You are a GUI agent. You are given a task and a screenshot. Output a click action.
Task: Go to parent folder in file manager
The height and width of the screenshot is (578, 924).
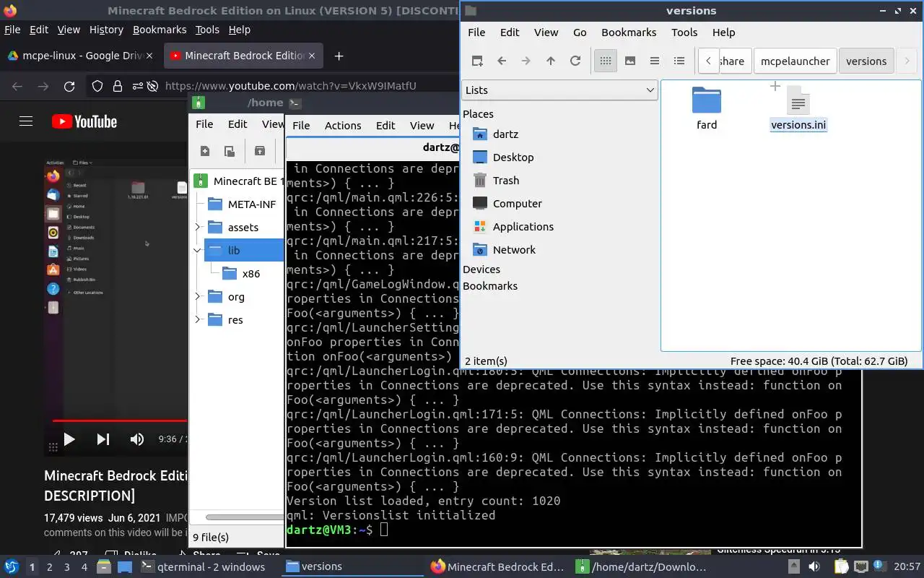pos(551,61)
